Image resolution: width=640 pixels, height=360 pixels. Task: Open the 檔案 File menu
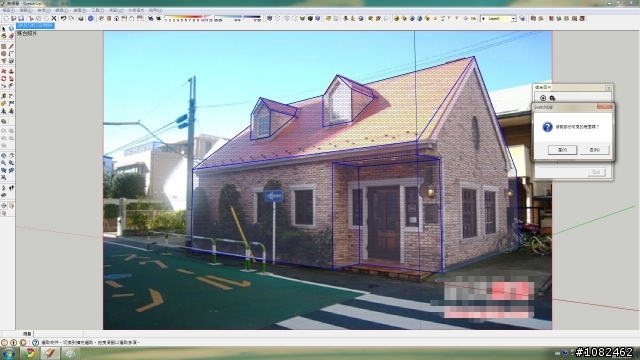[x=9, y=10]
